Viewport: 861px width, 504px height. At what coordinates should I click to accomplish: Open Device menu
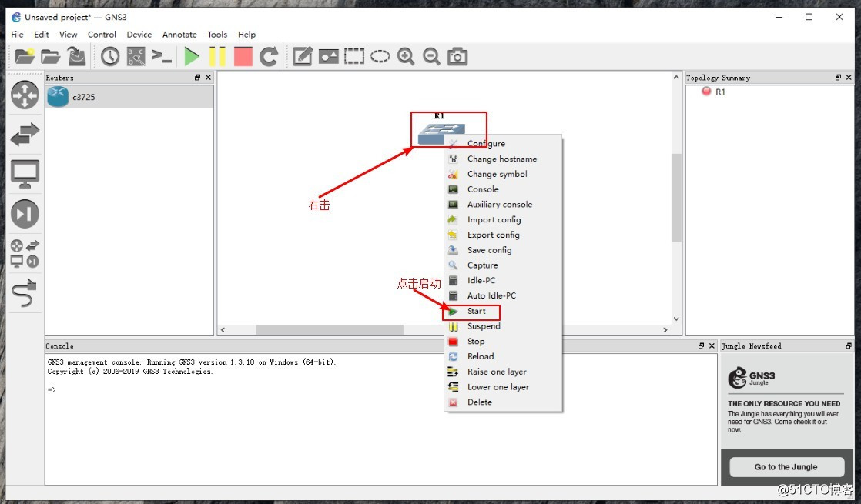pyautogui.click(x=139, y=34)
